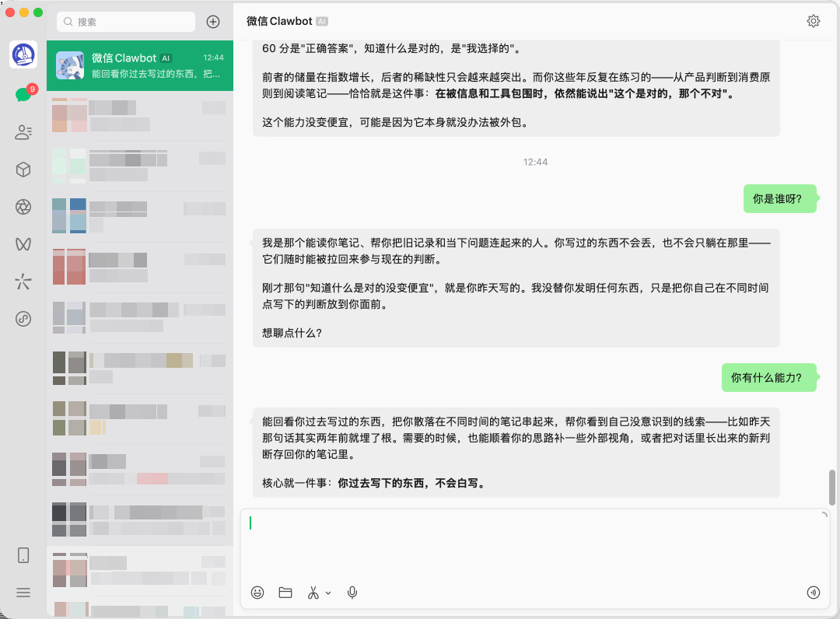Viewport: 840px width, 619px height.
Task: Open chat settings gear icon
Action: pyautogui.click(x=814, y=21)
